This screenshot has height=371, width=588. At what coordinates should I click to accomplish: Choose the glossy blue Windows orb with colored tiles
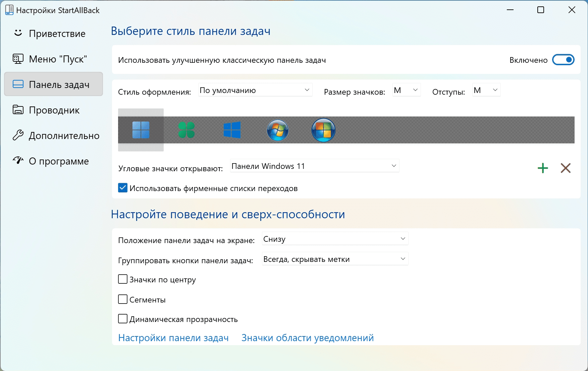click(x=323, y=130)
